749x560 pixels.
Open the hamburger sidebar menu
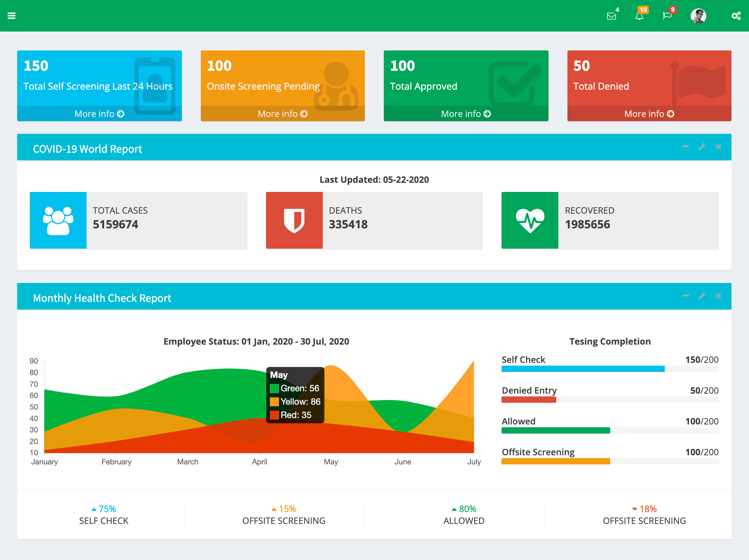[12, 16]
